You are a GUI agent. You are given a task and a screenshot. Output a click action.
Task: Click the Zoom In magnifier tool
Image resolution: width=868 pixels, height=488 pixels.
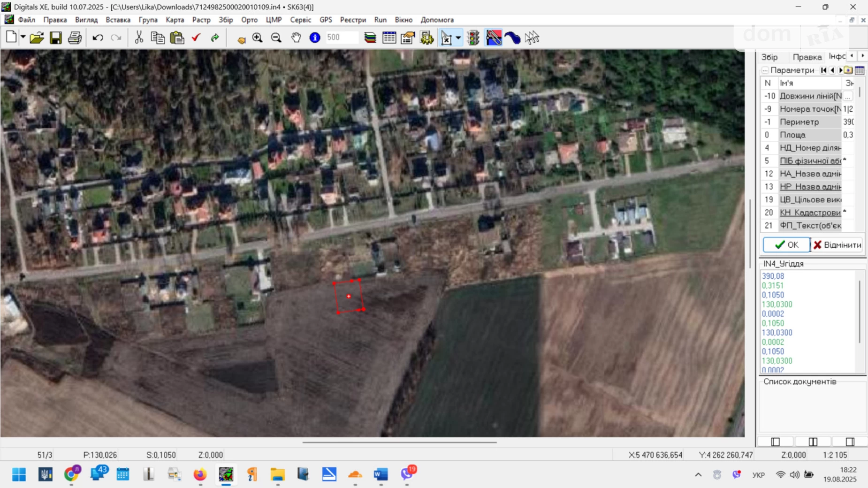tap(257, 38)
